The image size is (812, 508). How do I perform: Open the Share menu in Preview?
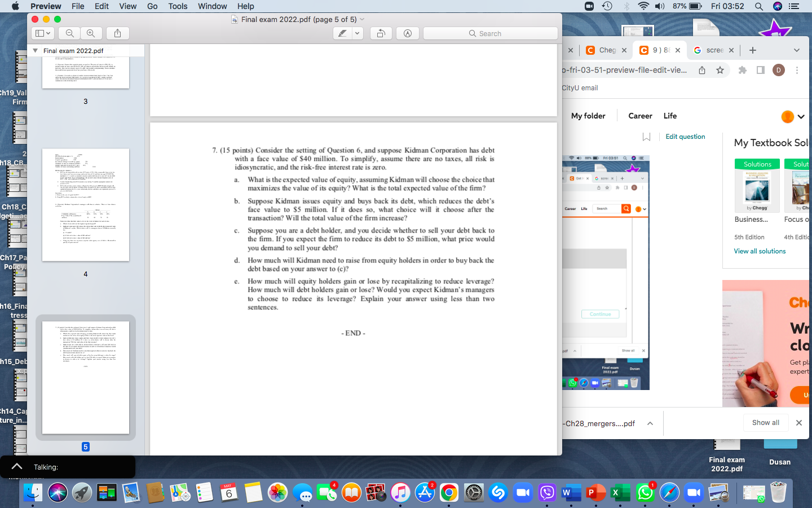tap(118, 33)
